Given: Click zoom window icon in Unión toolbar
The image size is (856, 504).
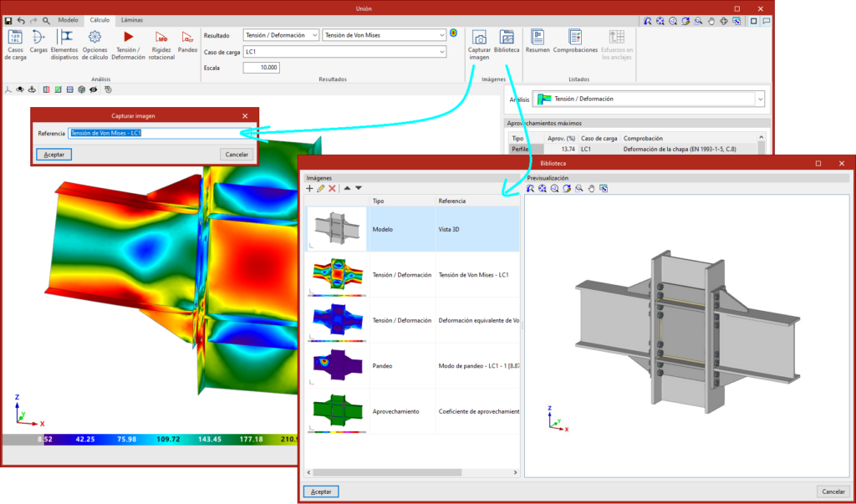Looking at the screenshot, I should point(698,21).
